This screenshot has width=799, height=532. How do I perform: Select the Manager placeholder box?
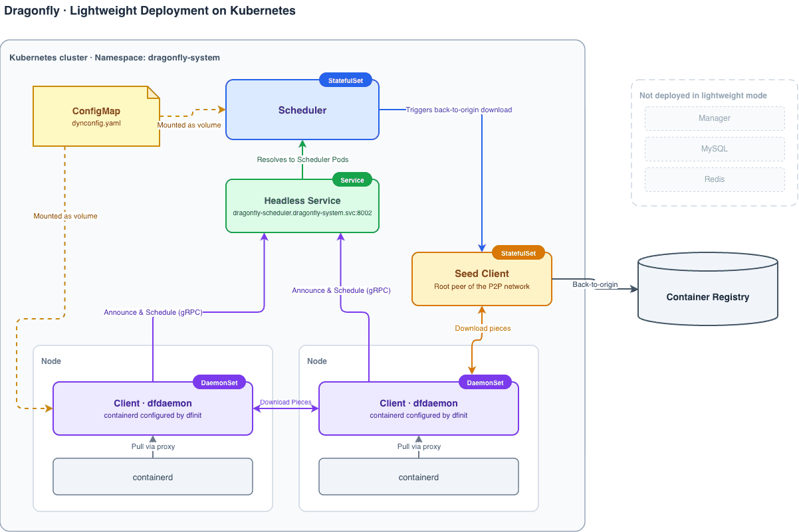tap(715, 118)
